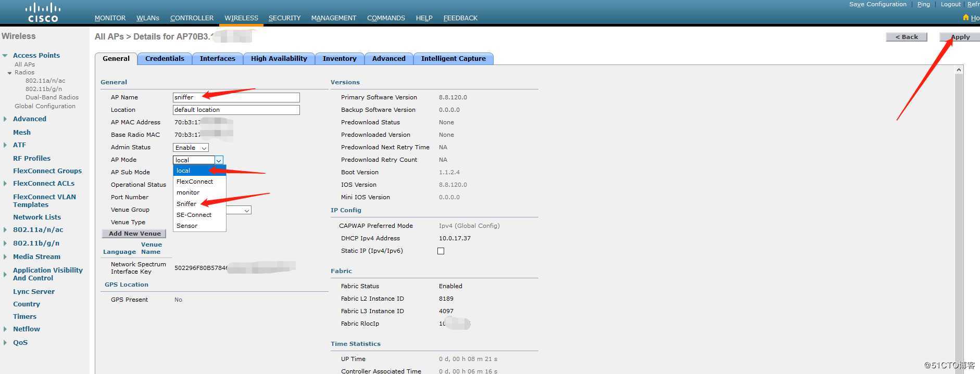Open 802.11a/n/ac under Radios

[45, 81]
